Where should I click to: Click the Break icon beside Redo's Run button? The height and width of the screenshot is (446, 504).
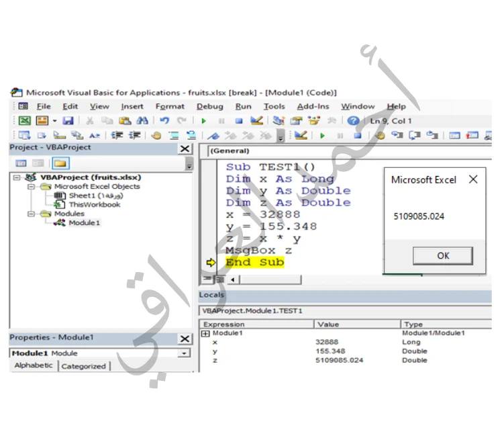point(221,121)
